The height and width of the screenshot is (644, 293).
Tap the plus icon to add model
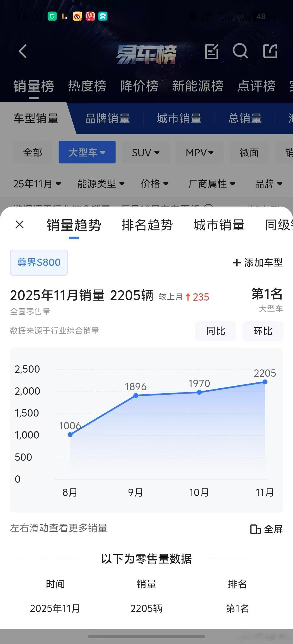[237, 263]
